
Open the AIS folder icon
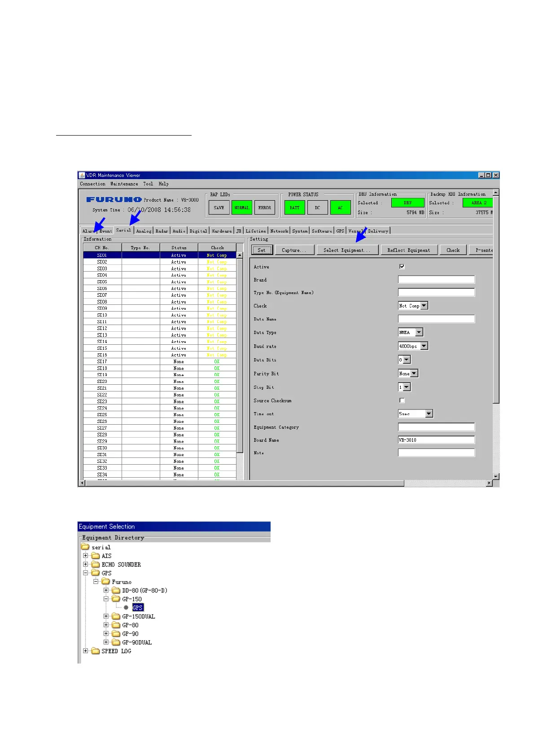(x=95, y=556)
